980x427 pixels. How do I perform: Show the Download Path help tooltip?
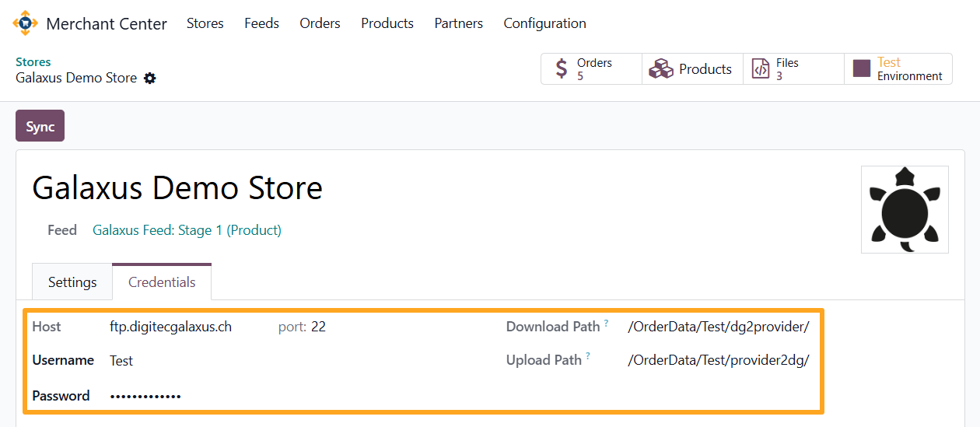click(x=606, y=323)
